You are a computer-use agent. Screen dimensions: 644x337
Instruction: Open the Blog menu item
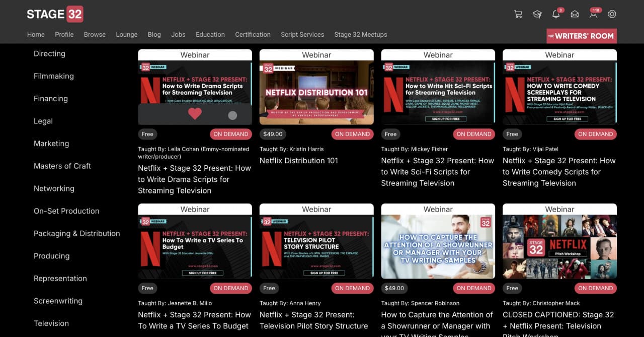154,34
